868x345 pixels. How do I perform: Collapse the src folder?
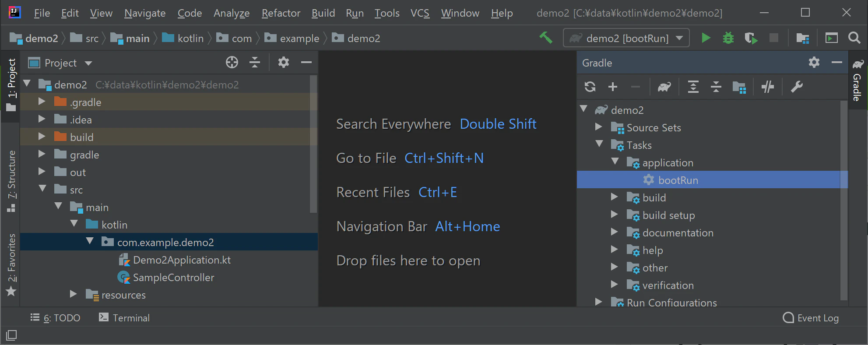pos(42,189)
